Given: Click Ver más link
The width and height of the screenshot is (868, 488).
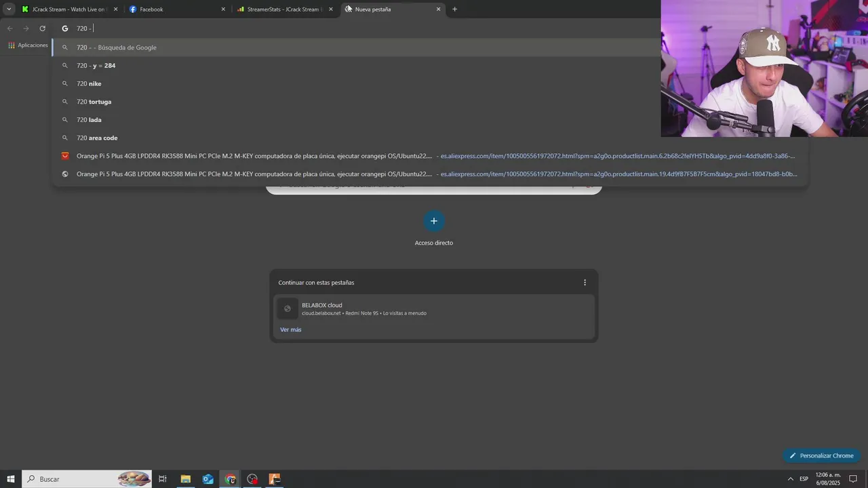Looking at the screenshot, I should click(291, 329).
